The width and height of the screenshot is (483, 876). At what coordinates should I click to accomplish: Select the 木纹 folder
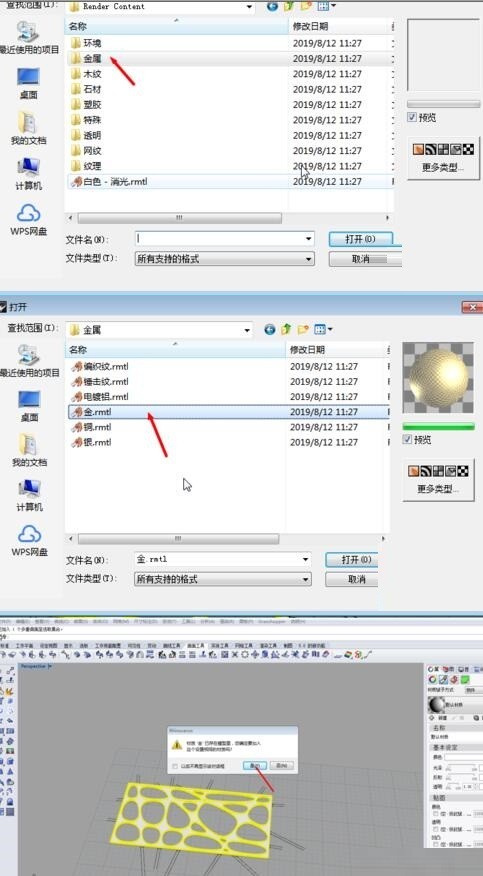pyautogui.click(x=86, y=74)
